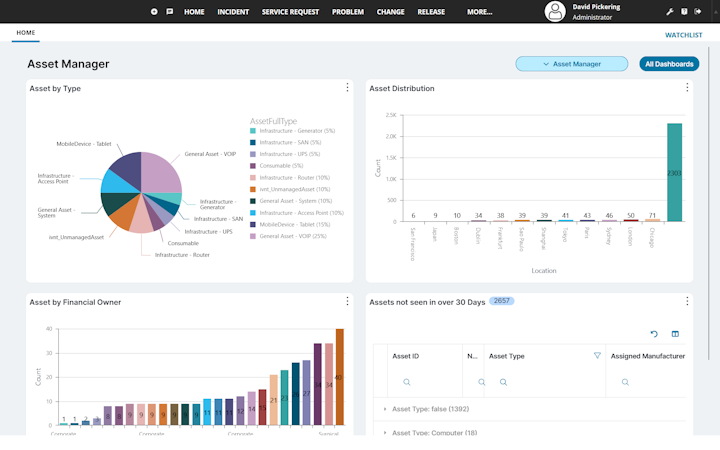Click the logout icon
The image size is (720, 450).
click(x=698, y=11)
